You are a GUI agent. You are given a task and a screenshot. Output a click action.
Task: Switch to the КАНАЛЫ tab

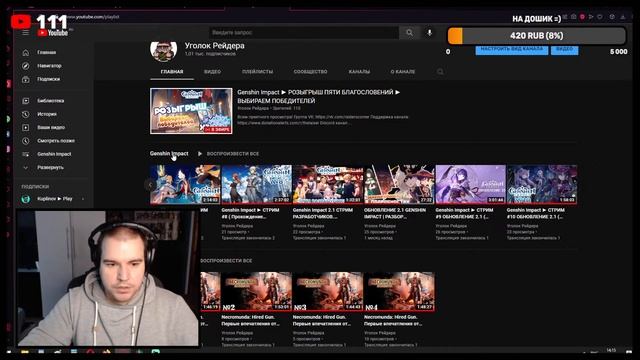pyautogui.click(x=359, y=71)
